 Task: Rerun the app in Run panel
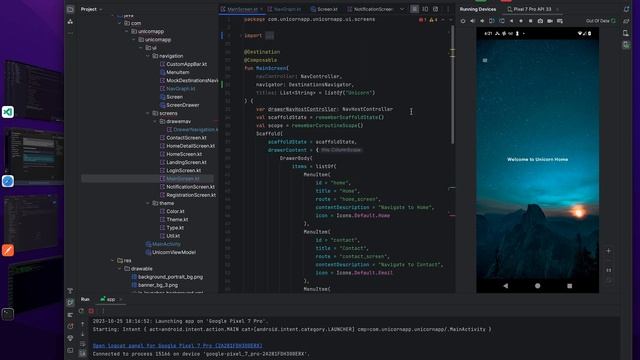point(81,311)
